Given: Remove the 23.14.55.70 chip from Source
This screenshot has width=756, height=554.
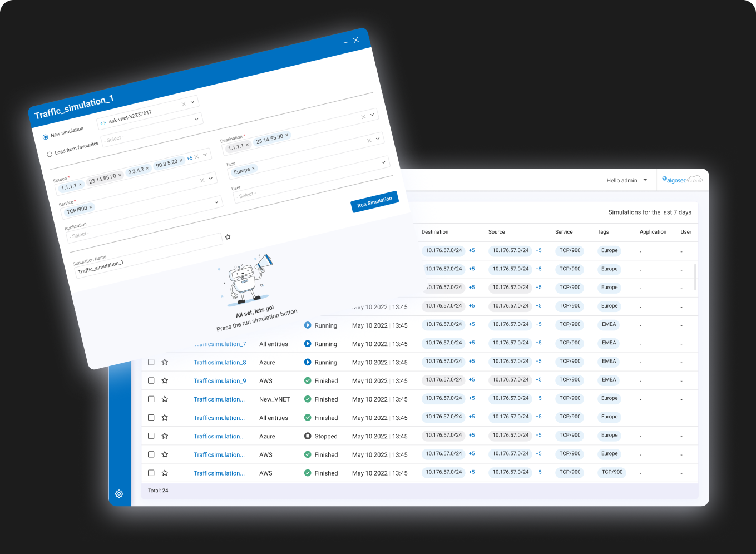Looking at the screenshot, I should 120,175.
